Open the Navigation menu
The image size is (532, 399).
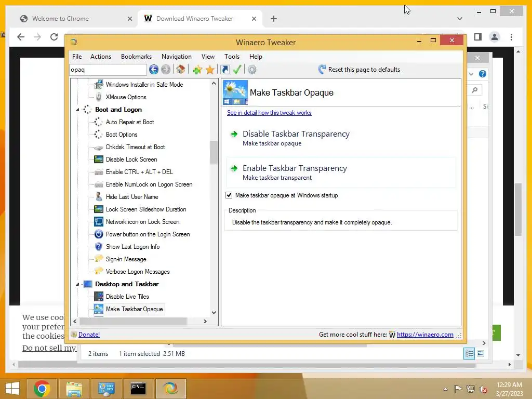pyautogui.click(x=177, y=57)
